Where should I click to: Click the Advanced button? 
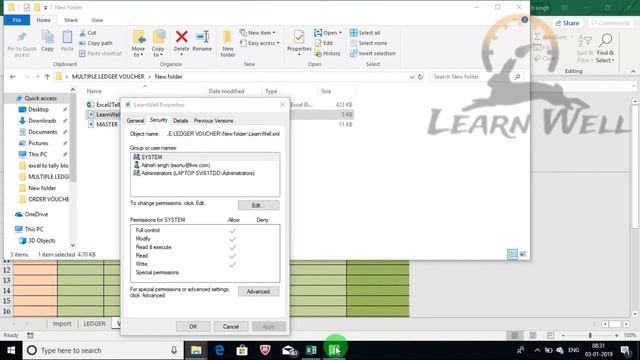point(258,291)
